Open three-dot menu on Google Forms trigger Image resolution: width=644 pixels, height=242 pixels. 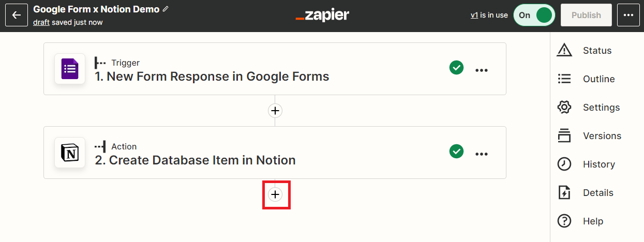pyautogui.click(x=482, y=70)
